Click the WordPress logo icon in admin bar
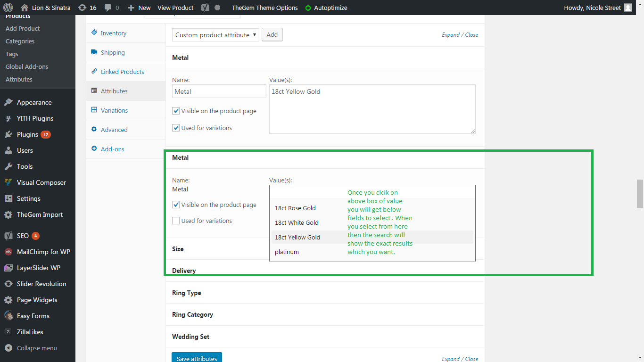The image size is (644, 362). (8, 8)
